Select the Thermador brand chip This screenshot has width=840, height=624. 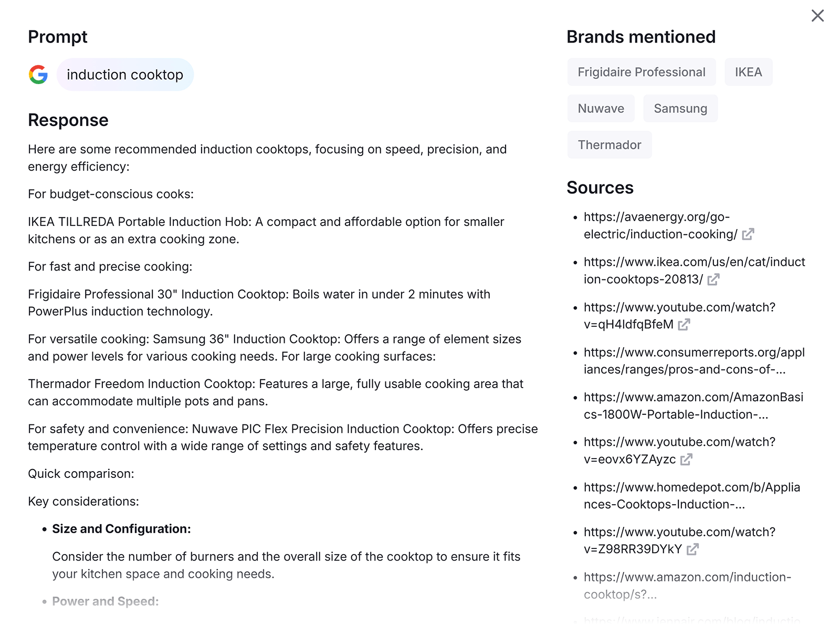[x=609, y=144]
